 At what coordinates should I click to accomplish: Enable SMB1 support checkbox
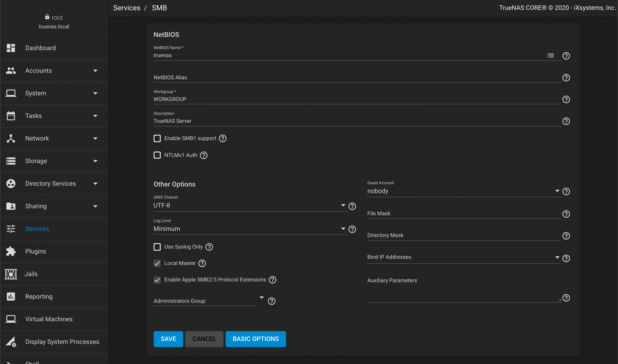pos(157,138)
